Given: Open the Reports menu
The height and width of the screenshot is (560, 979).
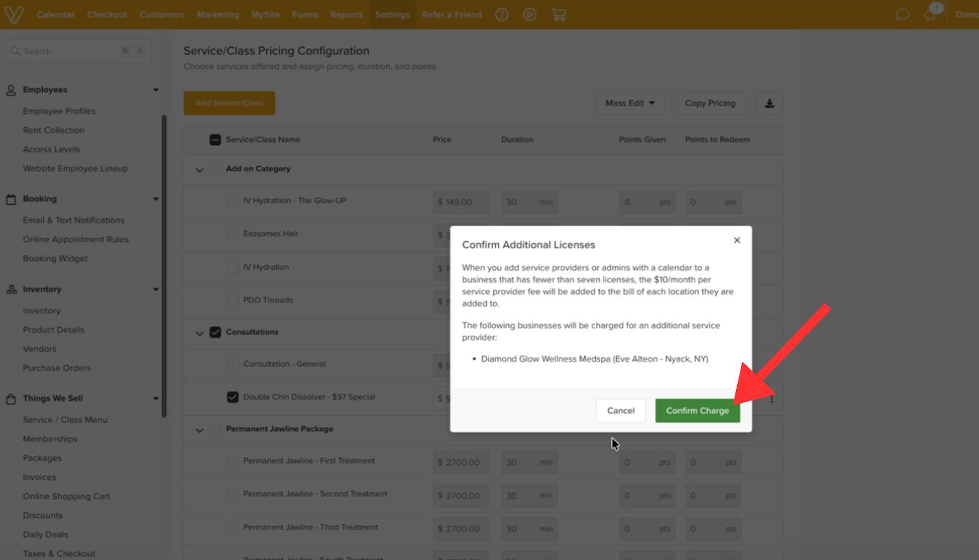Looking at the screenshot, I should 346,15.
